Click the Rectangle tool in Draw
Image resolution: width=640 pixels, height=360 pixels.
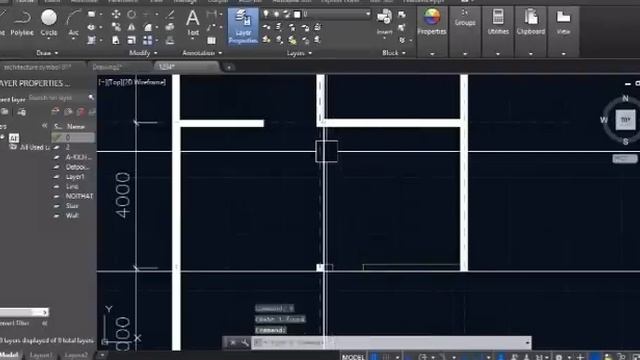pyautogui.click(x=91, y=15)
